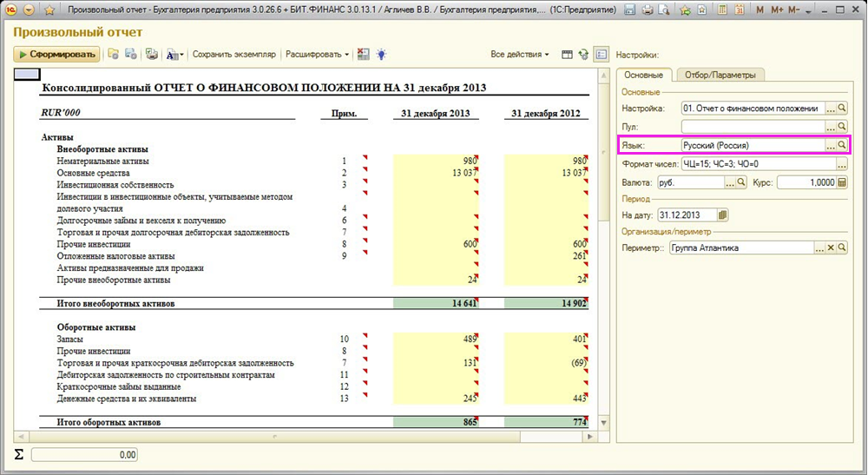Click the lightbulb icon in report toolbar
Screen dimensions: 868x475
click(380, 54)
